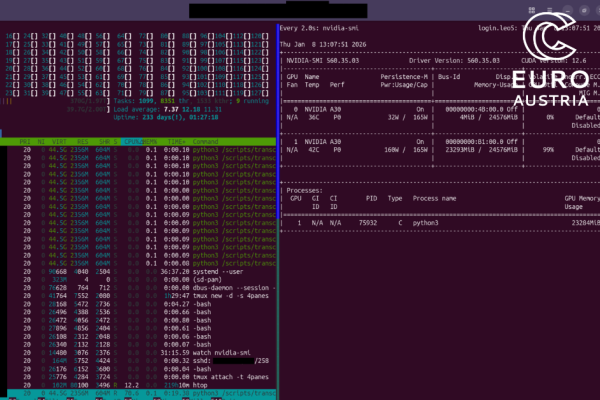Click the Command column header in htop

(205, 142)
